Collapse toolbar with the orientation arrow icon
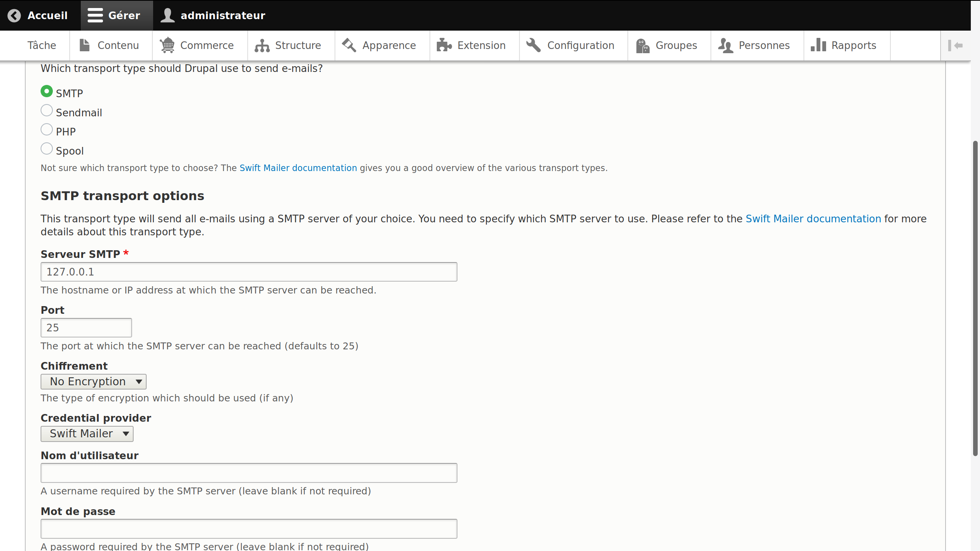The width and height of the screenshot is (980, 551). (955, 46)
